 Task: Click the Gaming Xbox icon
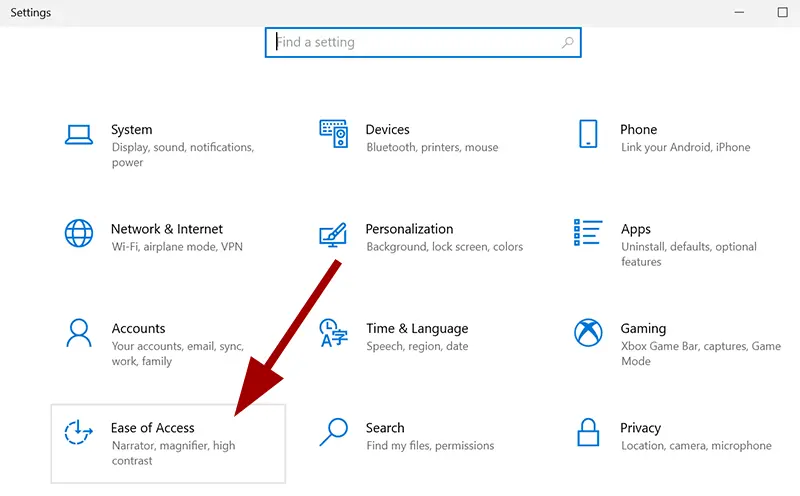point(588,333)
